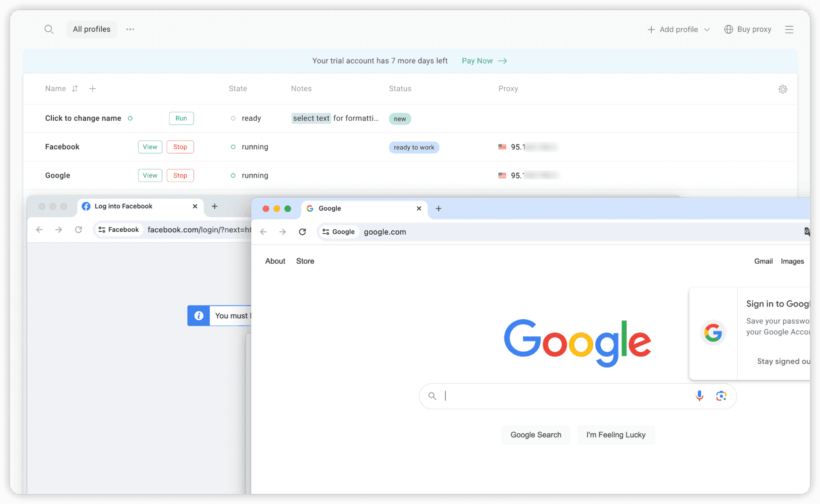
Task: Reload the Google page
Action: point(302,232)
